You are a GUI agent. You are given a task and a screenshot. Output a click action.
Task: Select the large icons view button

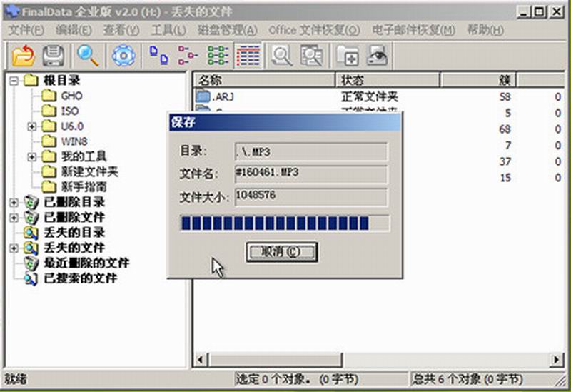tap(158, 56)
